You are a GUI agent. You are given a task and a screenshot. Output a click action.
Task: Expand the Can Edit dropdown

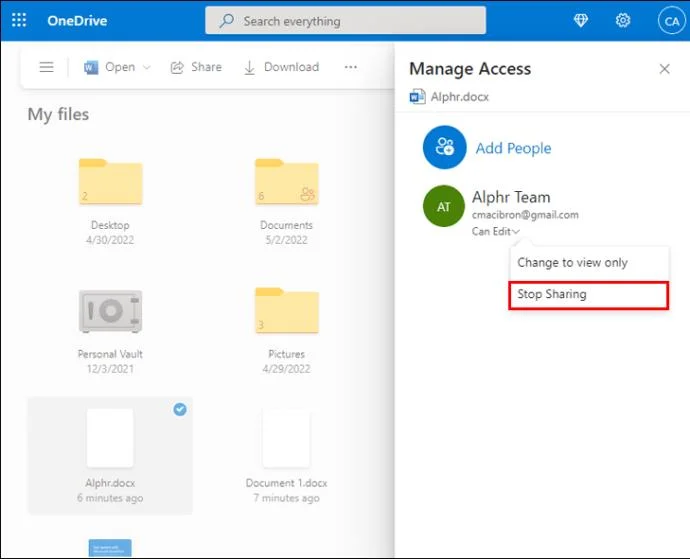[x=496, y=231]
